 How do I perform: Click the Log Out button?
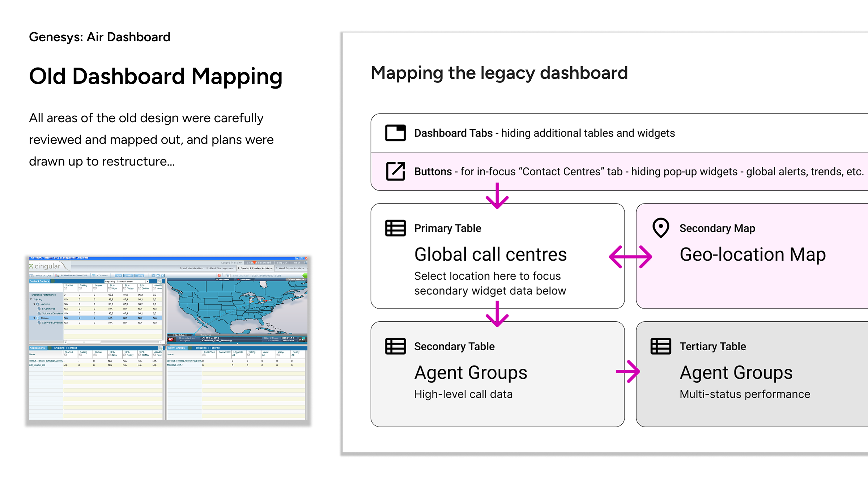pos(282,263)
